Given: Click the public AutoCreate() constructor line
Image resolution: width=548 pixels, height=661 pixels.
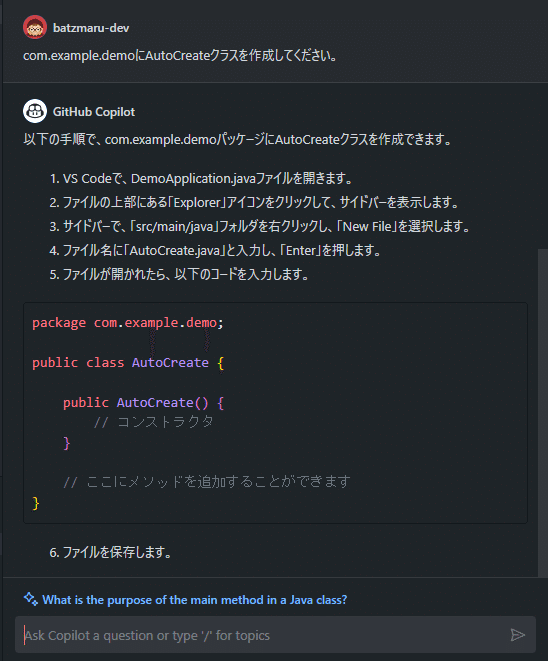Looking at the screenshot, I should (143, 403).
